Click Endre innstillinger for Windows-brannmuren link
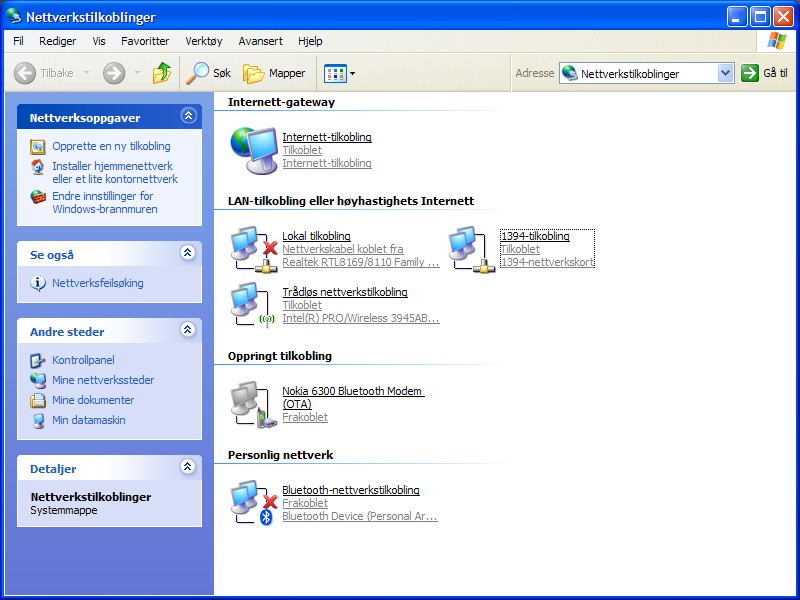This screenshot has height=600, width=800. [105, 203]
